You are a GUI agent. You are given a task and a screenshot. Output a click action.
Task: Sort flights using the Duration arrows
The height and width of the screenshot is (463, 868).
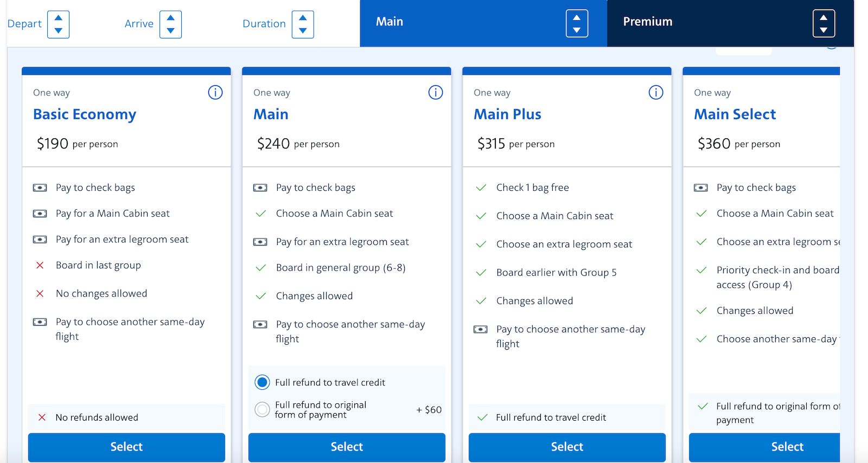point(303,24)
